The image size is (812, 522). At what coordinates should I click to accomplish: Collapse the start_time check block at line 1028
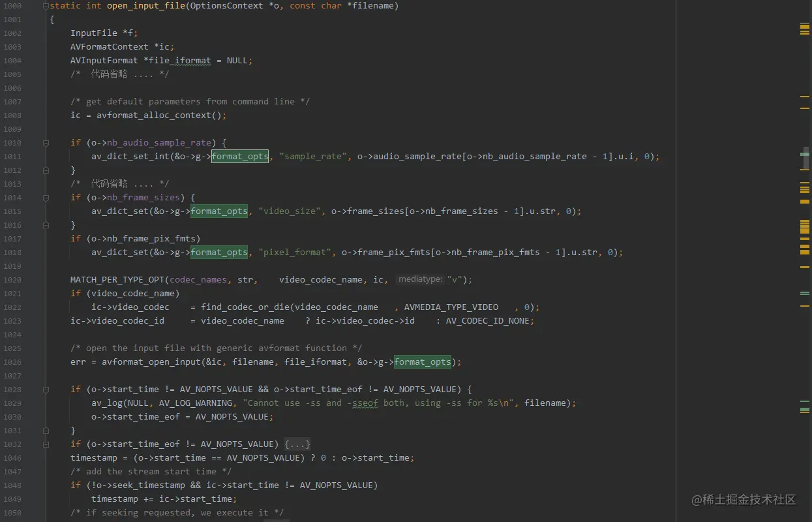(46, 389)
